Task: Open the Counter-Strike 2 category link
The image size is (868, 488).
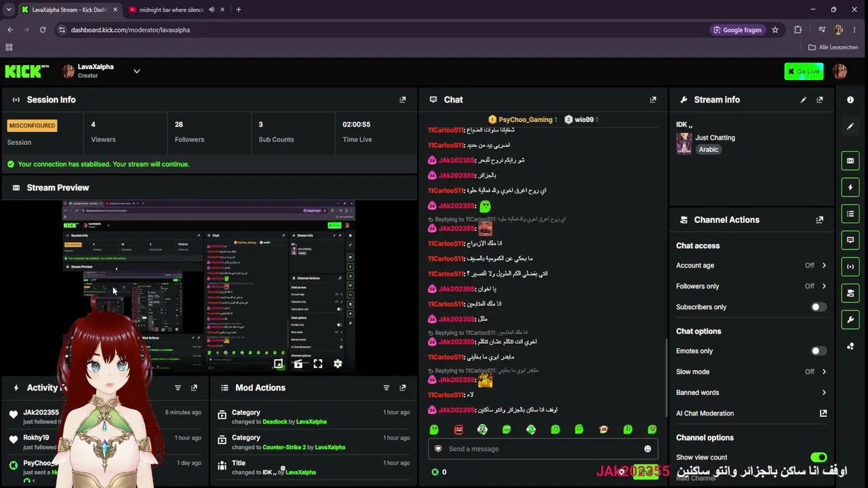Action: coord(284,447)
